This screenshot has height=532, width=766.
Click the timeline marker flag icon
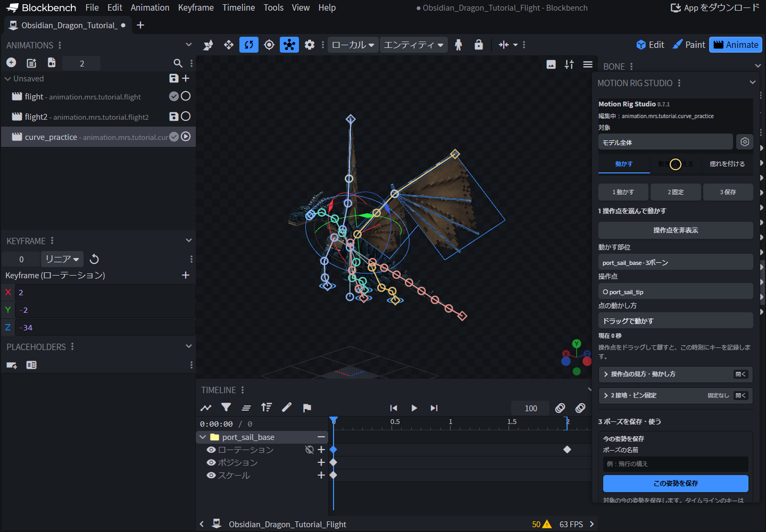click(x=307, y=408)
